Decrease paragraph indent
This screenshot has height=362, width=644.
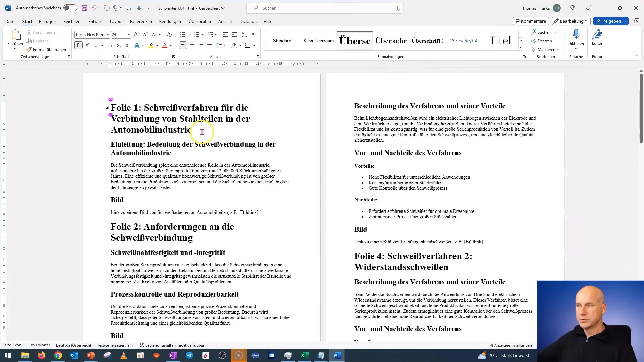(226, 35)
